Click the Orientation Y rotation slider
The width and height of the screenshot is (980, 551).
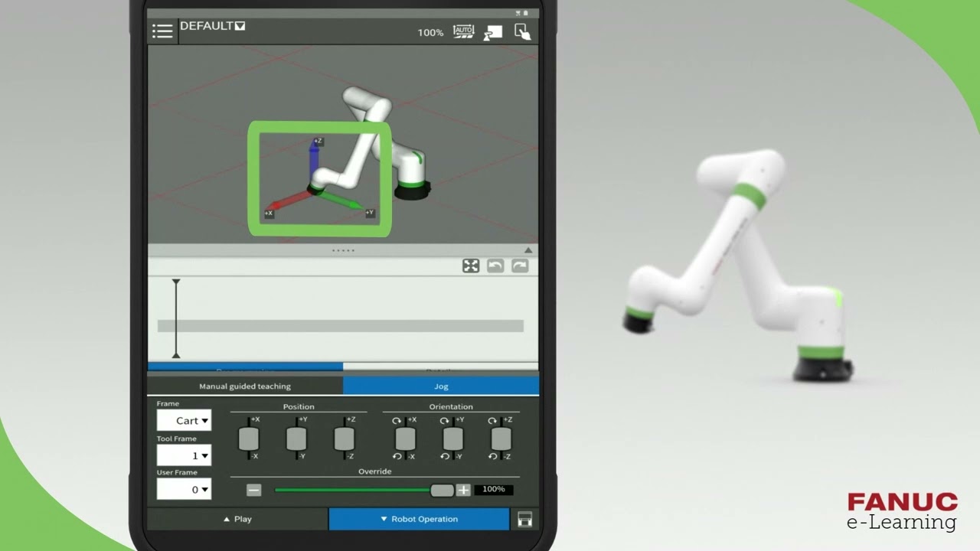[453, 439]
